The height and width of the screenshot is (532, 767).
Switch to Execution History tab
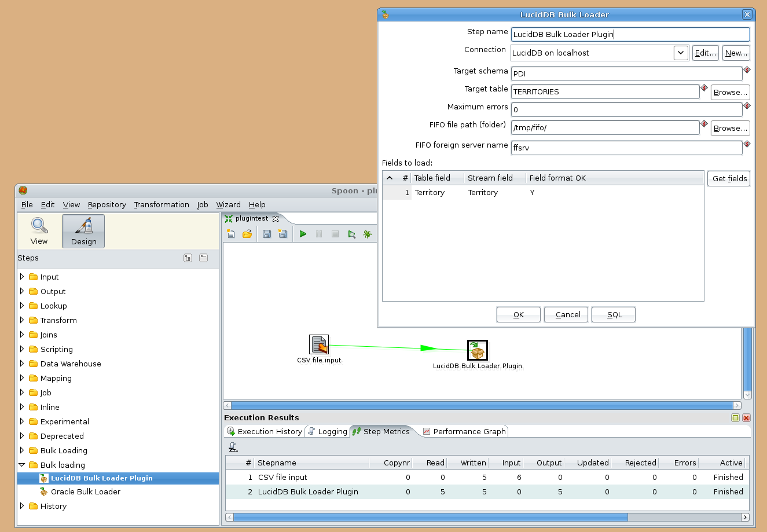tap(265, 431)
